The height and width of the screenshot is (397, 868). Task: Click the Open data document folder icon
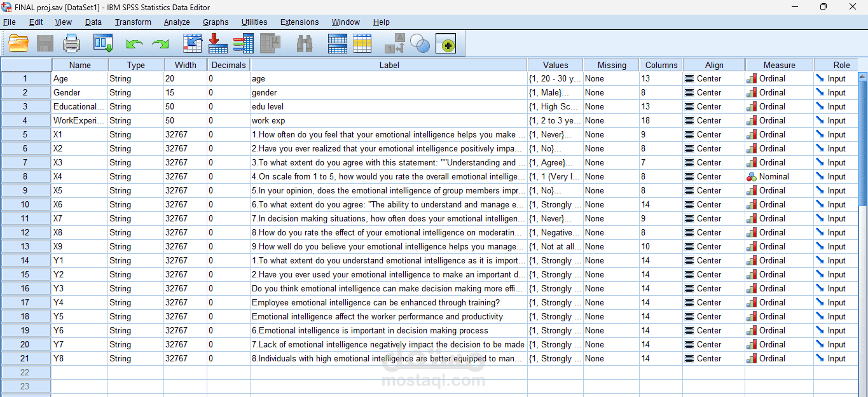(x=18, y=43)
